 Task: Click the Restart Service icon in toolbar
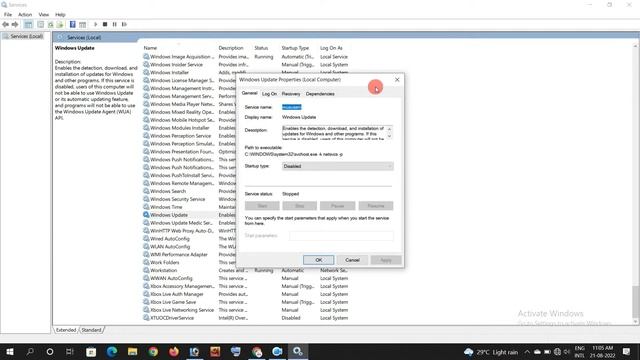pos(124,24)
